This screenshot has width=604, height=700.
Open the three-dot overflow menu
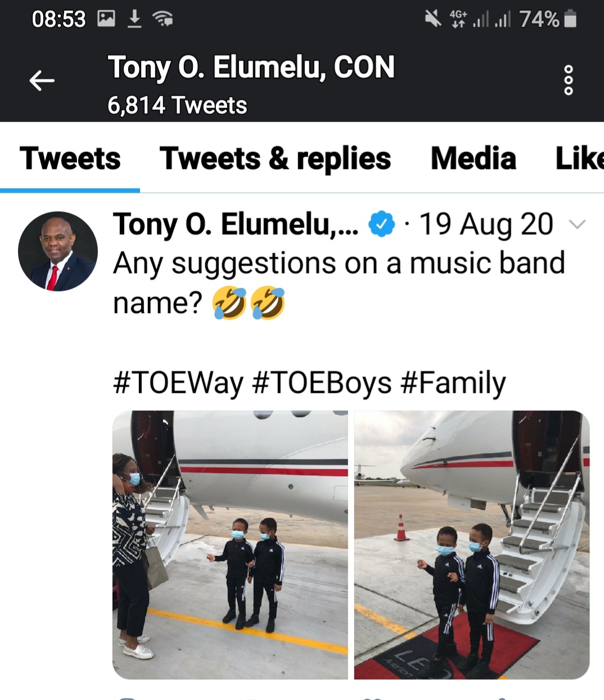point(569,80)
